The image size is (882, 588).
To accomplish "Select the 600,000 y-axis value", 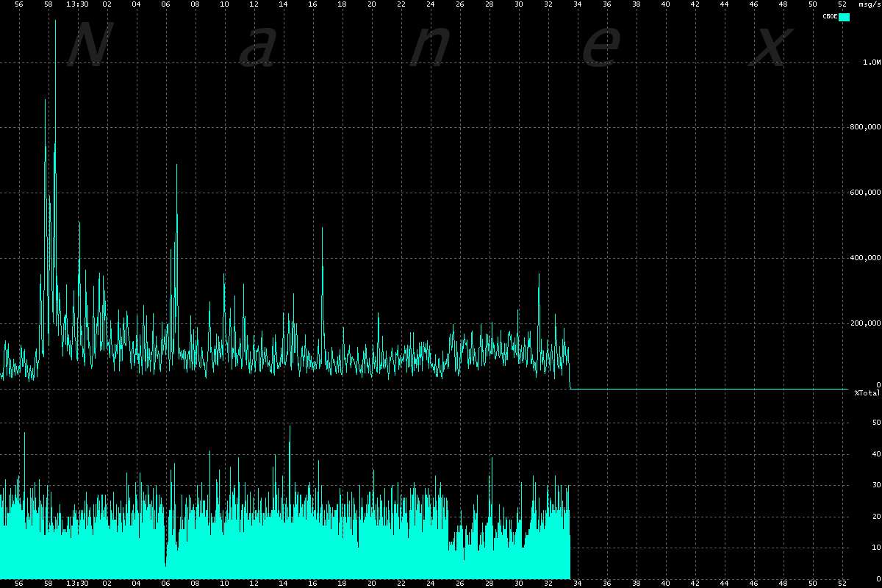I will [x=865, y=193].
